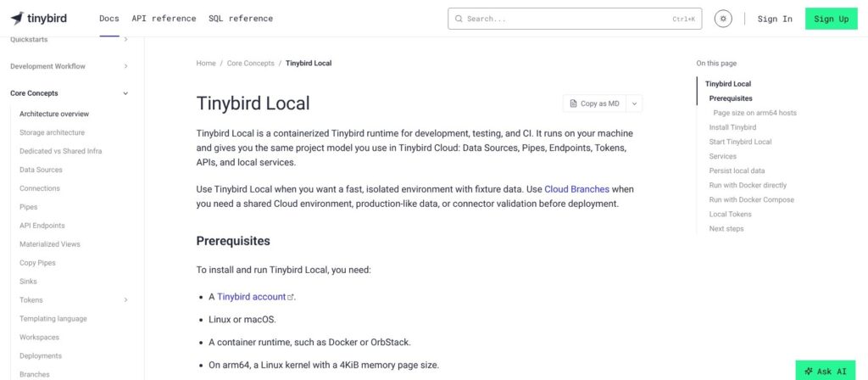Screen dimensions: 868x380
Task: Open Workspaces sidebar item
Action: [x=39, y=338]
